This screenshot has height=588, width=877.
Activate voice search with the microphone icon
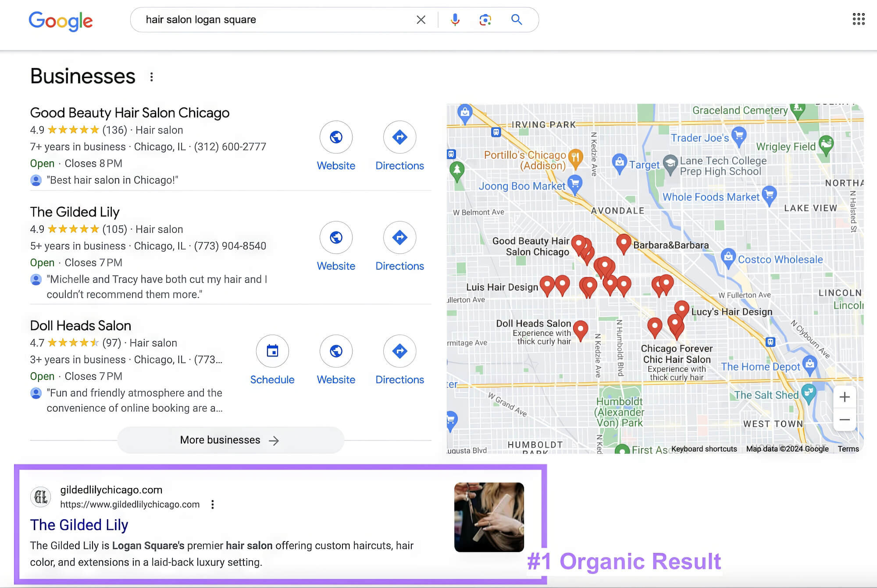coord(455,20)
